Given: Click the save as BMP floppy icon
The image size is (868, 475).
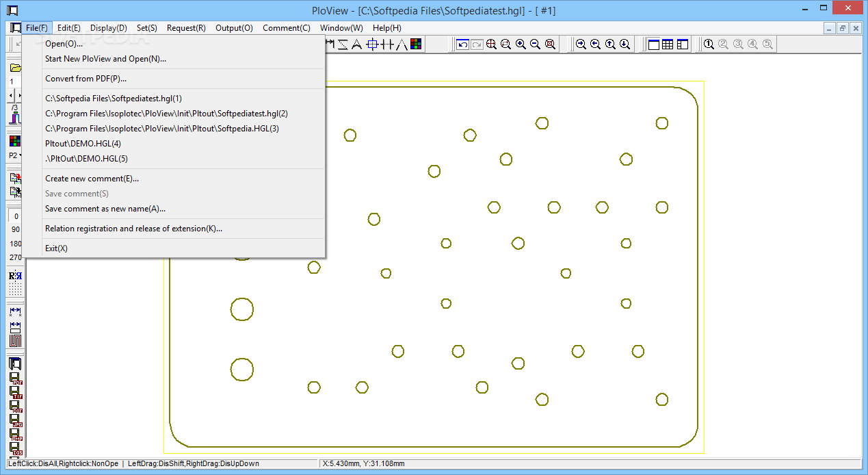Looking at the screenshot, I should [16, 435].
